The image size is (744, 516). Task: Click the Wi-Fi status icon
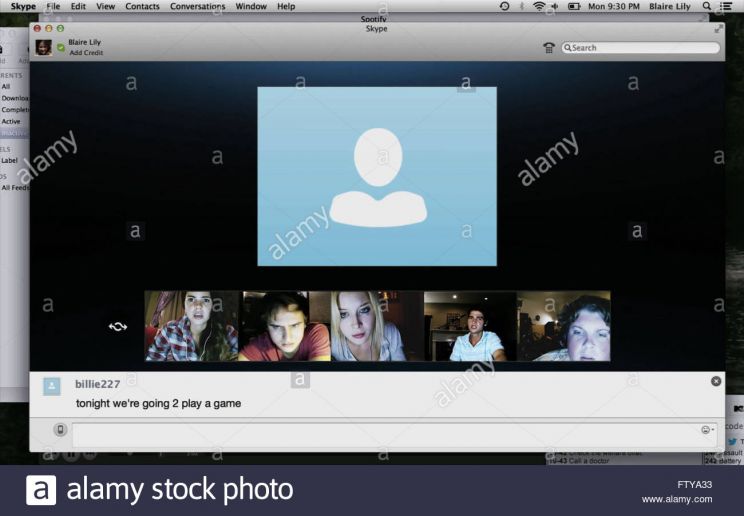click(539, 6)
